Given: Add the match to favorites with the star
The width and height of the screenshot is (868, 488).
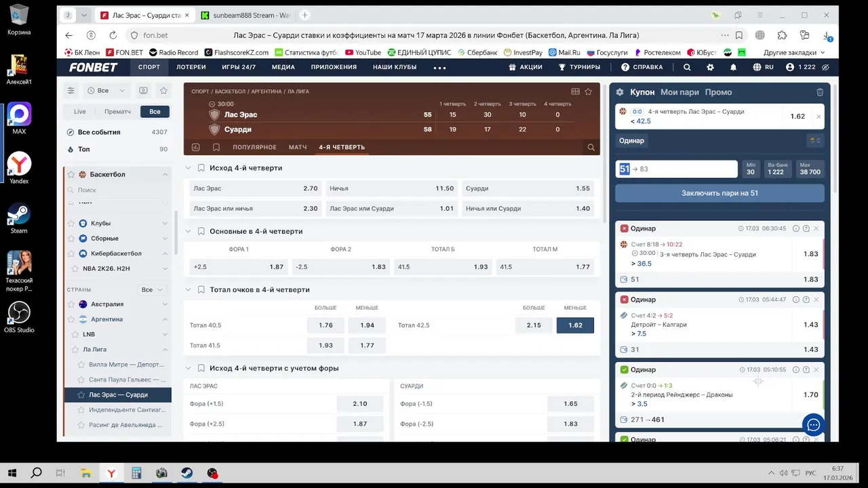Looking at the screenshot, I should click(588, 91).
